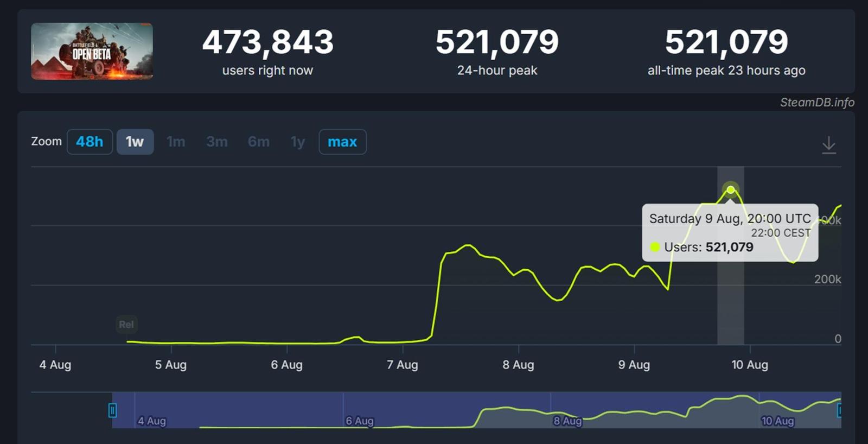Screen dimensions: 868x444
Task: Choose the 3m zoom option
Action: (217, 142)
